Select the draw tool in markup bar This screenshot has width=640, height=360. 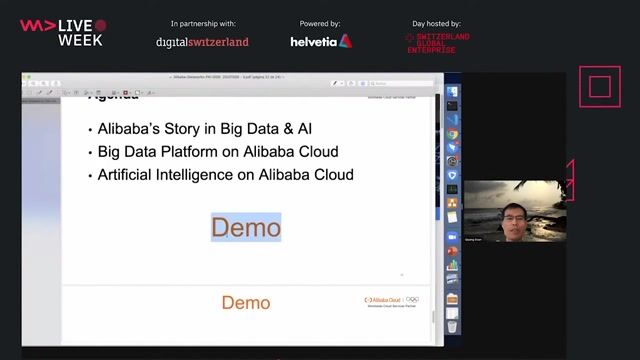point(50,93)
